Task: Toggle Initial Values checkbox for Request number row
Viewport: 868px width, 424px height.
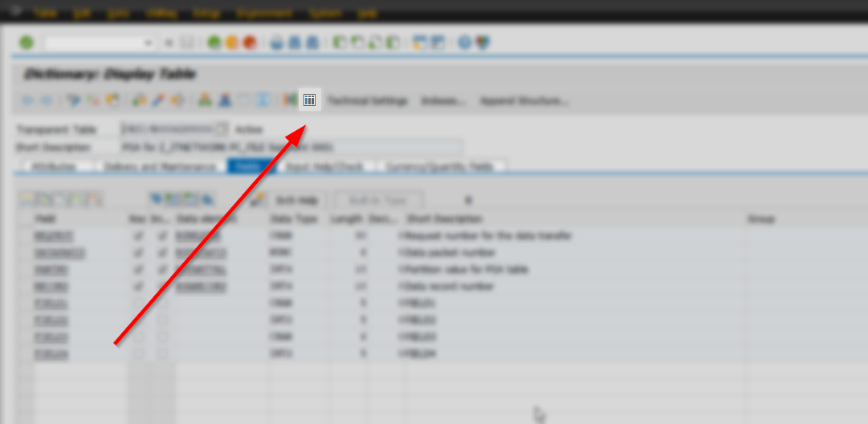Action: click(162, 236)
